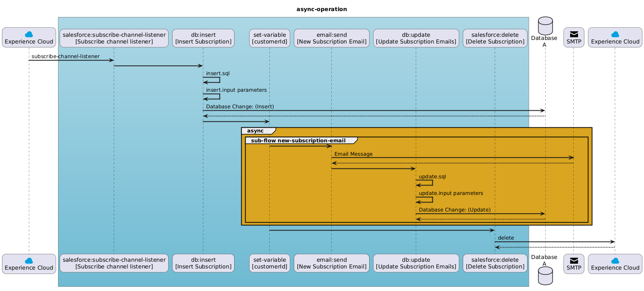Click the envelope icon in top SMTP box
The image size is (644, 291).
click(x=574, y=34)
